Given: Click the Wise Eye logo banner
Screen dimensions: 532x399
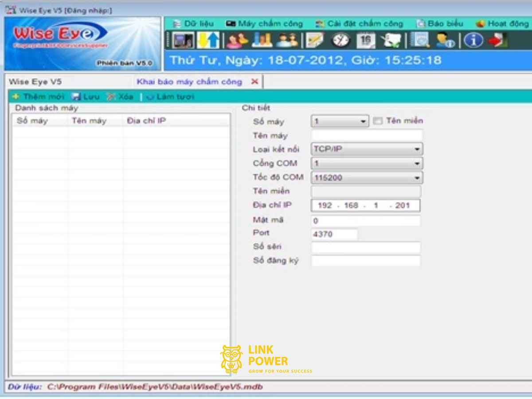Looking at the screenshot, I should click(x=83, y=43).
